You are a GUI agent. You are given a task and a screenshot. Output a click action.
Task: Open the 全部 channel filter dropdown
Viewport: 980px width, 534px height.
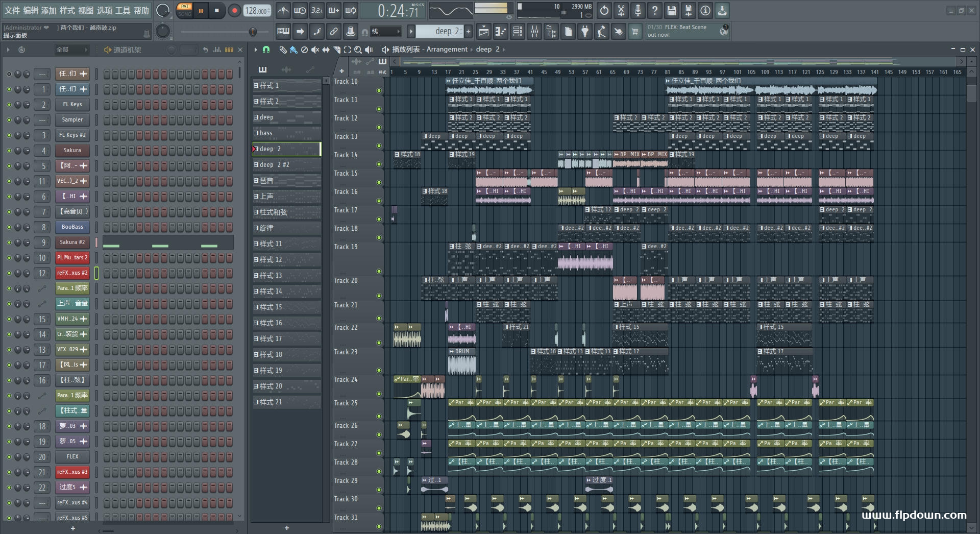coord(71,50)
